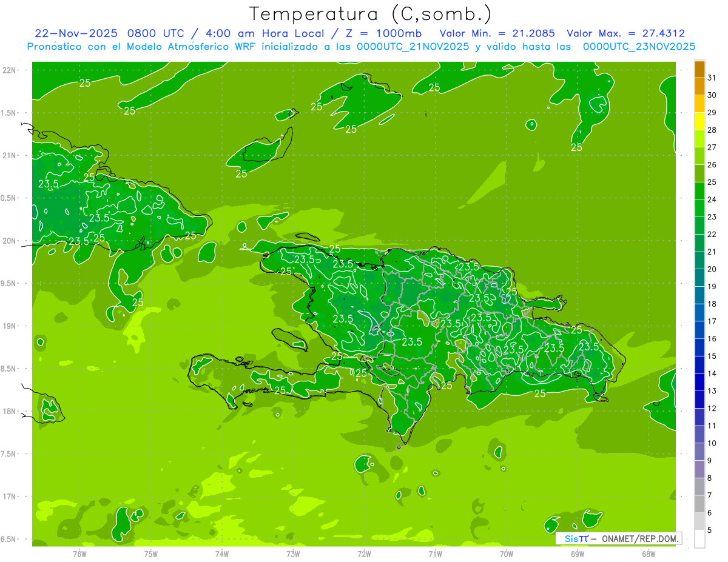The height and width of the screenshot is (562, 728).
Task: Click colorbar value "18"
Action: tap(712, 304)
